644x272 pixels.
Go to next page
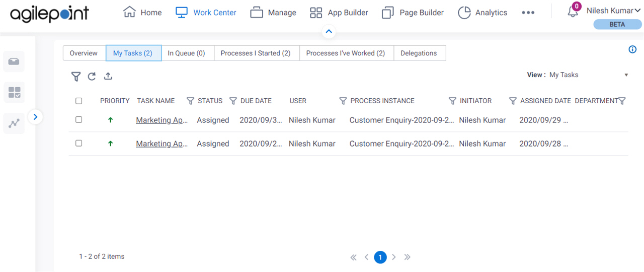pos(394,257)
